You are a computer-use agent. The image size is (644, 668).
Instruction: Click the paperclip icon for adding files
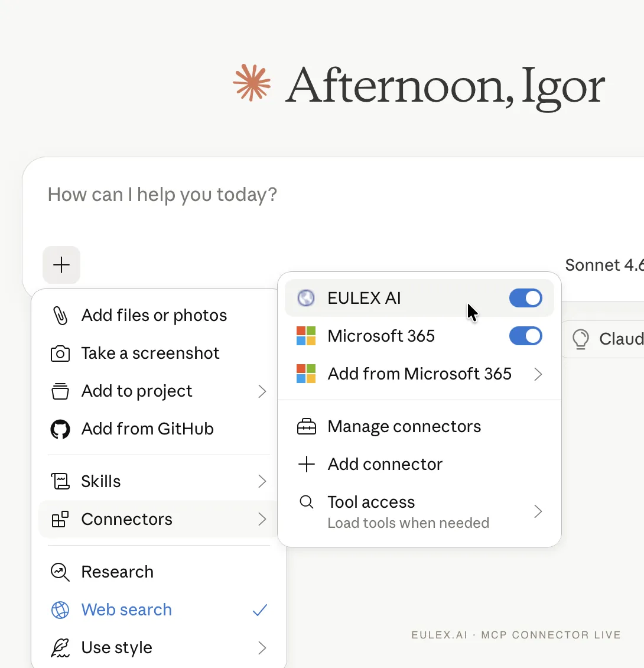[x=60, y=316]
